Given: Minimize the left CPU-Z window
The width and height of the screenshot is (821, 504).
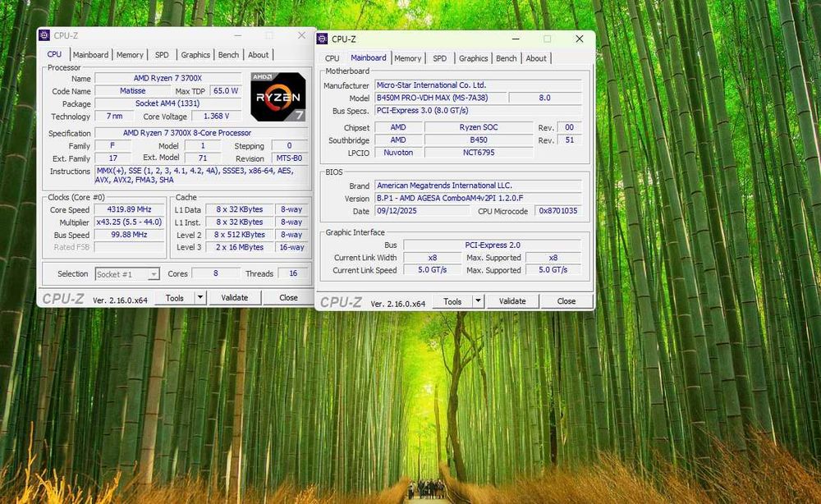Looking at the screenshot, I should 238,35.
